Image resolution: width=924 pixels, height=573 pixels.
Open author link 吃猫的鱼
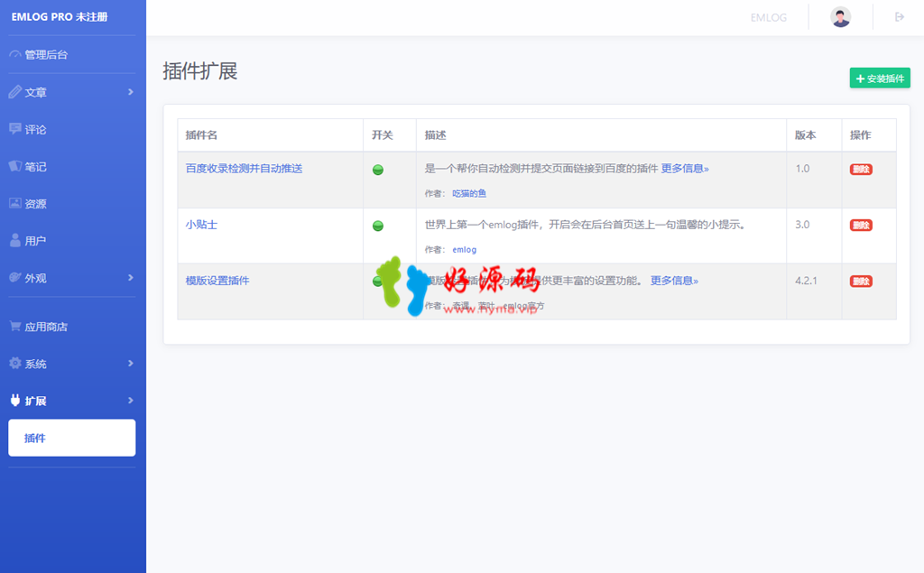tap(469, 193)
